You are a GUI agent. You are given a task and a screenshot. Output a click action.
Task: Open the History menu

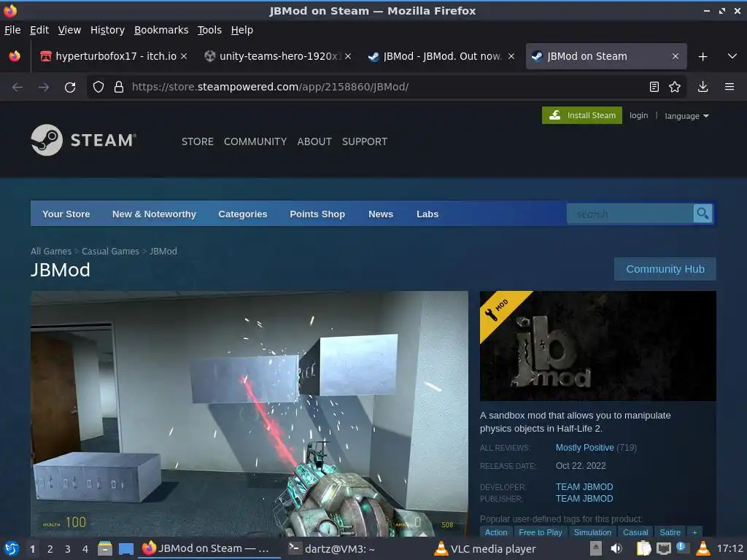tap(107, 30)
